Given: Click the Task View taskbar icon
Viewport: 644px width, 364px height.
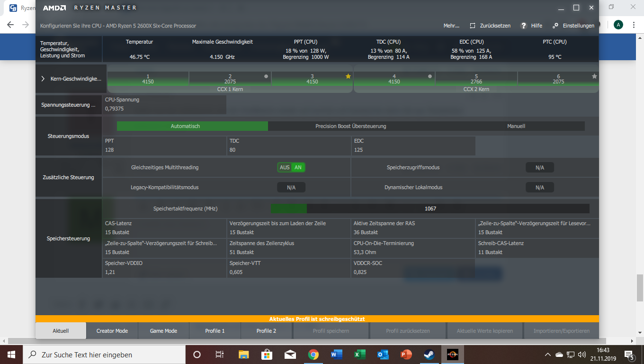Looking at the screenshot, I should coord(220,355).
